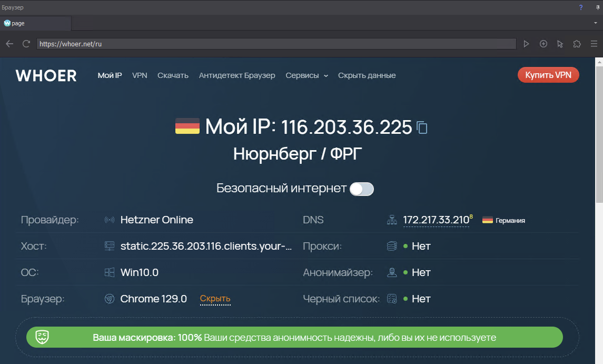Open the VPN nav item

click(x=140, y=75)
